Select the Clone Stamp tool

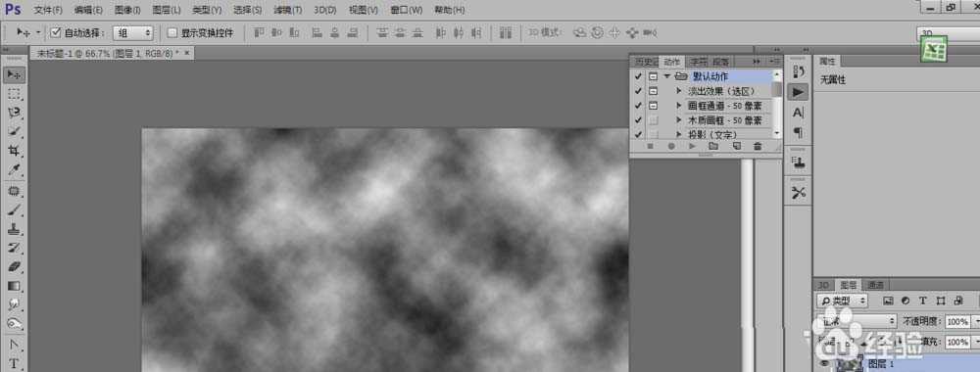14,229
